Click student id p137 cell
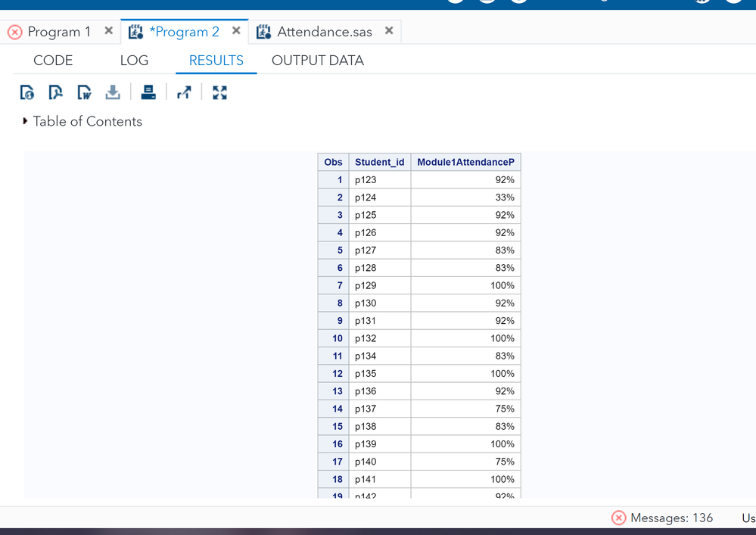Screen dimensions: 756x535 pos(379,409)
